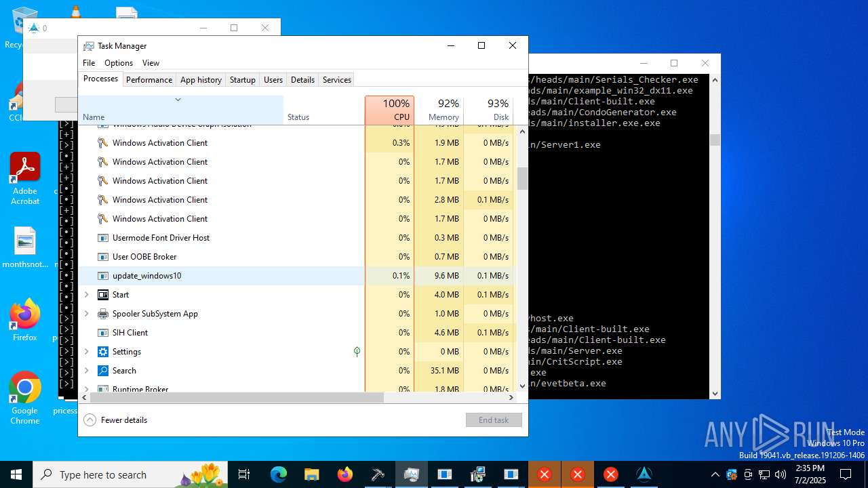
Task: Open Google Chrome desktop shortcut
Action: (x=25, y=398)
